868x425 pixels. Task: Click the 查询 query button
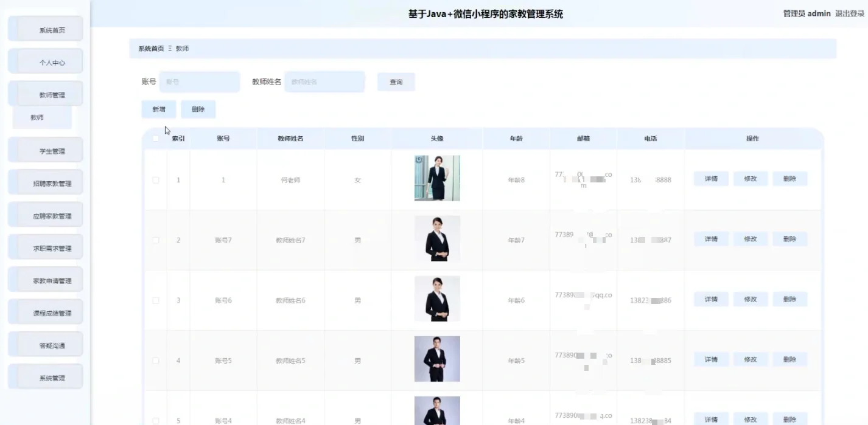tap(396, 81)
